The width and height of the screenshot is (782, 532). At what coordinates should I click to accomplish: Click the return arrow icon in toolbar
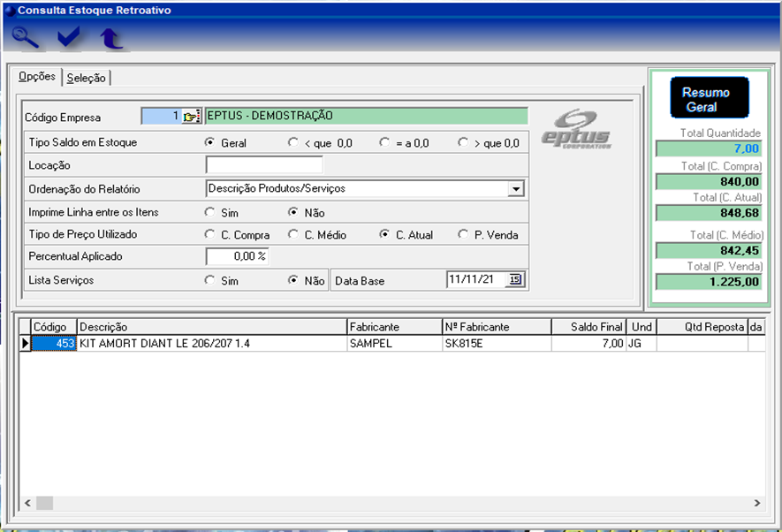[110, 37]
